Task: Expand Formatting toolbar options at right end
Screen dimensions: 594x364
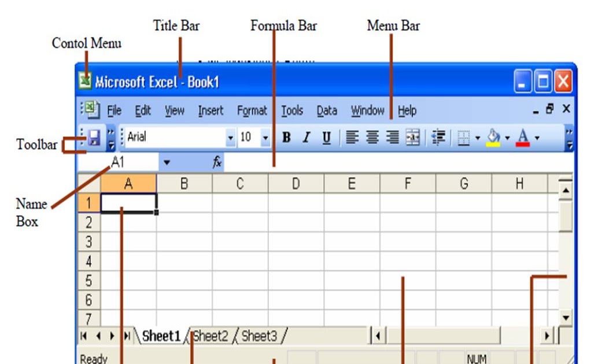Action: pyautogui.click(x=569, y=138)
